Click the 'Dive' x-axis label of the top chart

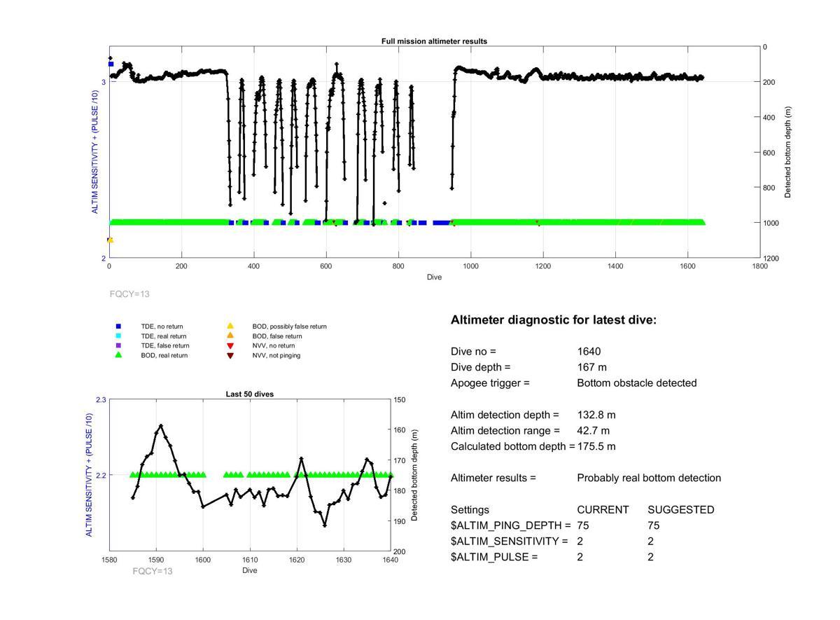pyautogui.click(x=434, y=277)
